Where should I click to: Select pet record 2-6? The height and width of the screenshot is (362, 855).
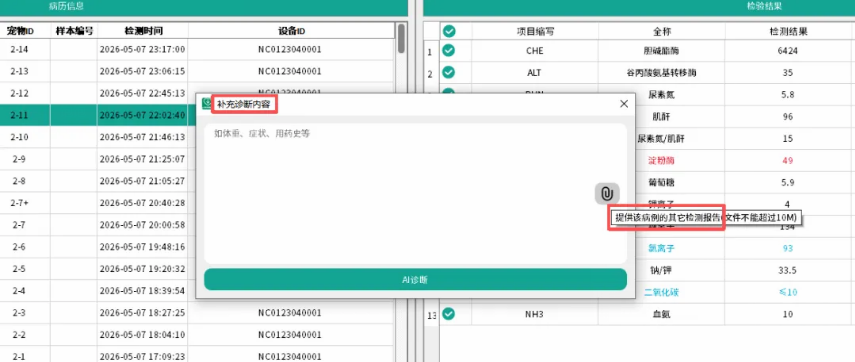coord(20,247)
